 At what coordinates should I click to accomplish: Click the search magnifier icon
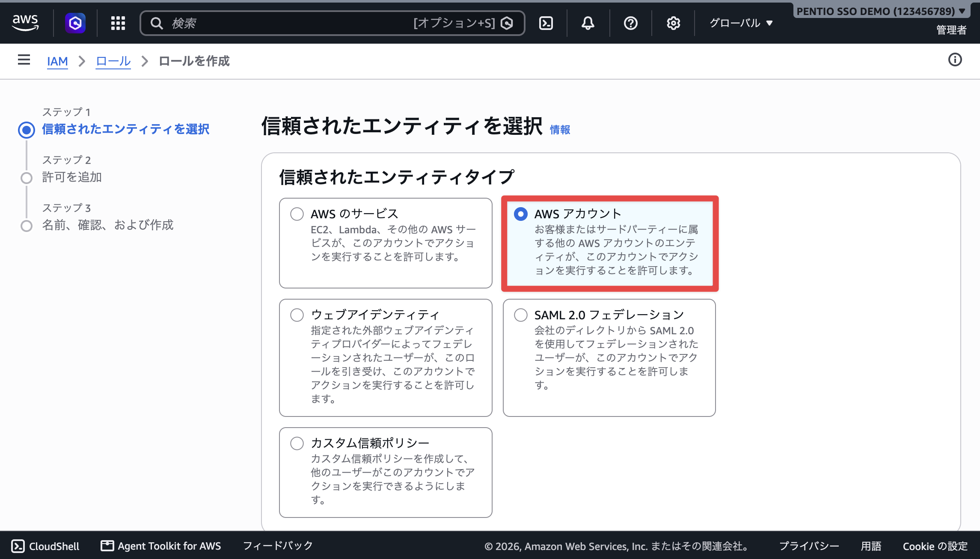click(157, 23)
